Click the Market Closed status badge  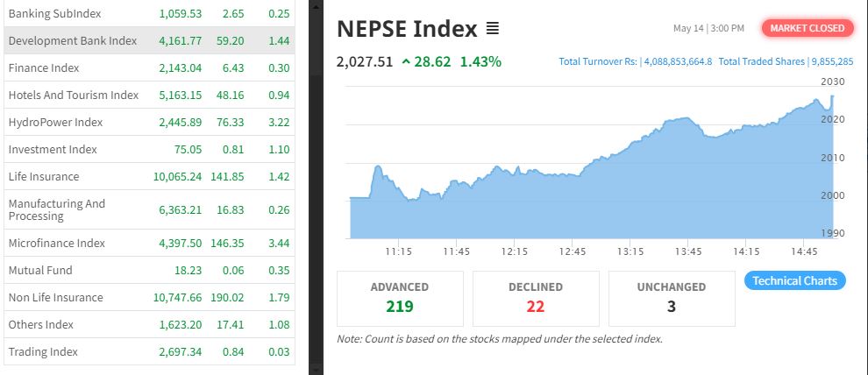pos(808,28)
